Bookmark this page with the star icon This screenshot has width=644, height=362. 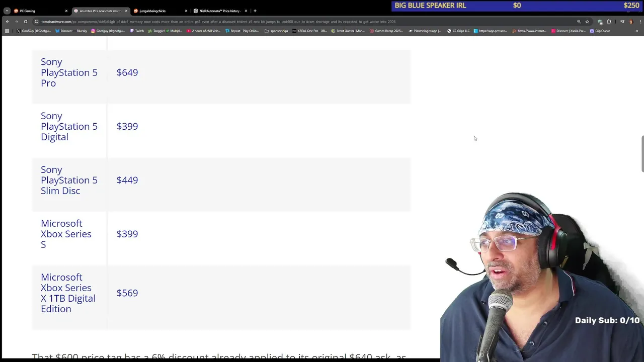(587, 22)
